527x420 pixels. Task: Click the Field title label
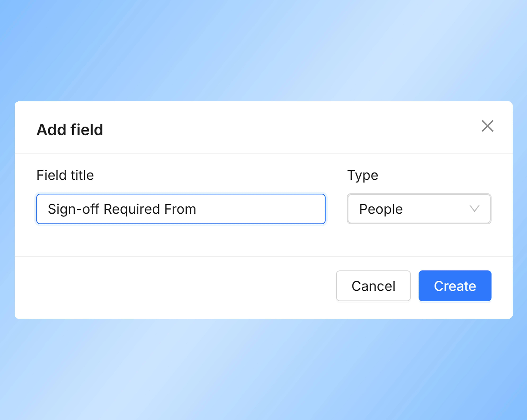pyautogui.click(x=65, y=175)
